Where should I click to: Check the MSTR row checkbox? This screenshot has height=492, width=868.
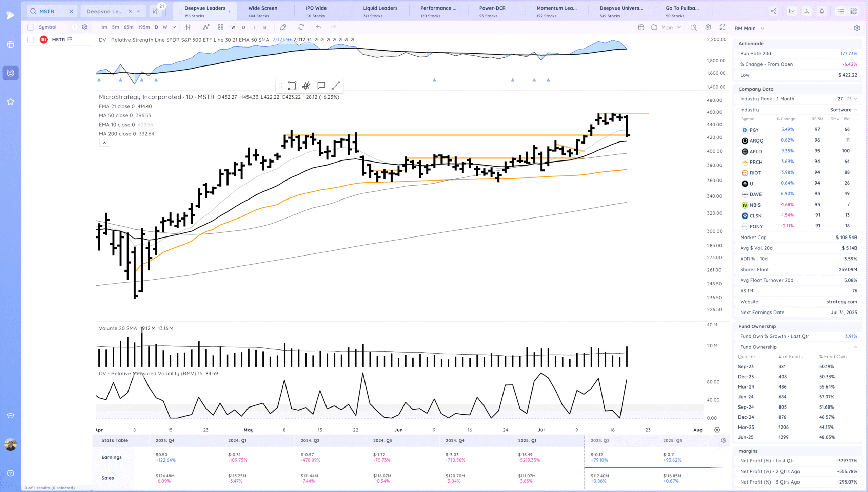point(31,40)
